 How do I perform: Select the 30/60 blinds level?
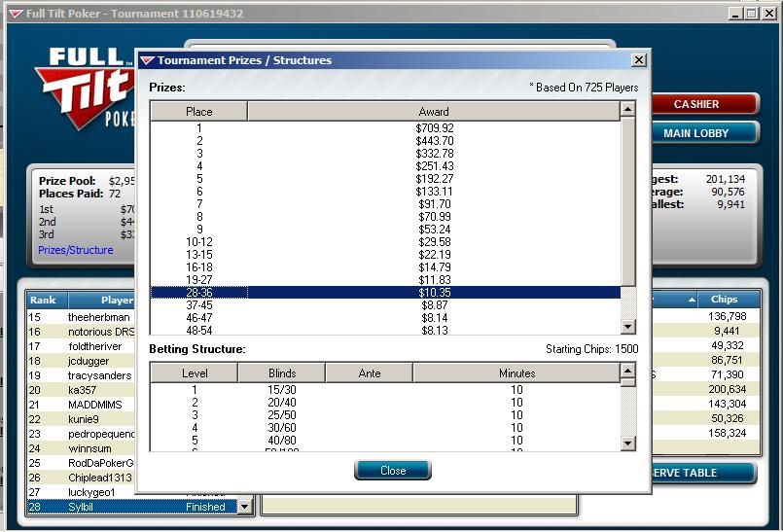[385, 428]
